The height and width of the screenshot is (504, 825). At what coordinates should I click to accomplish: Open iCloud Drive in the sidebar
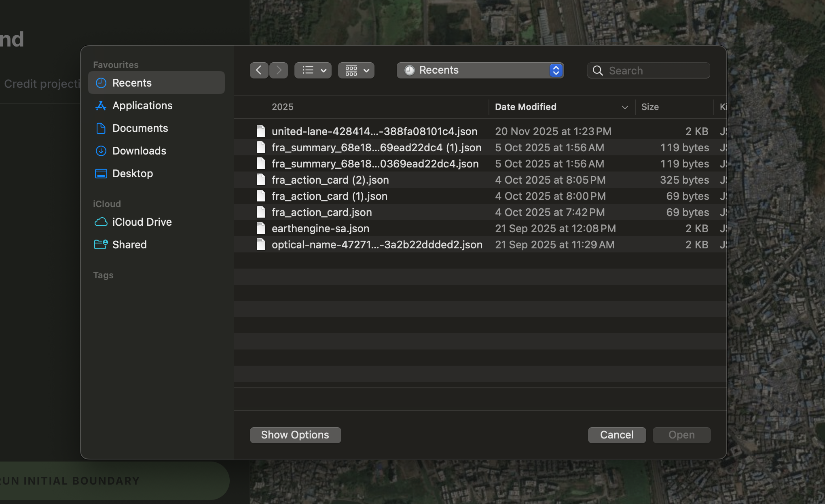coord(157,222)
